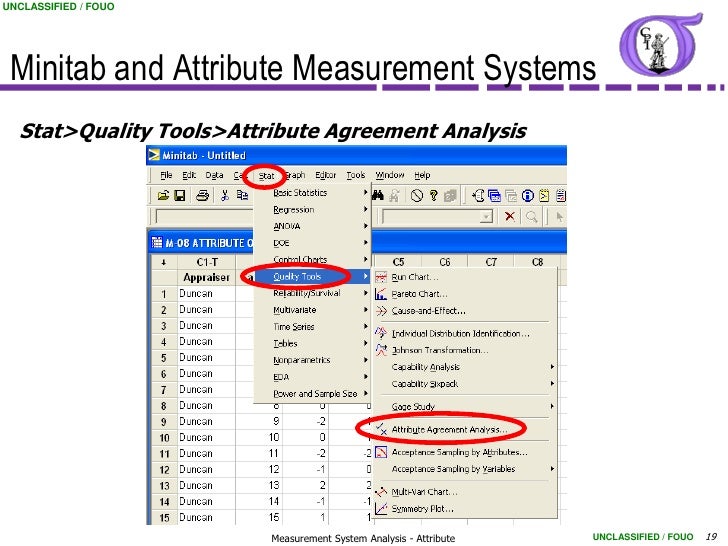The image size is (728, 546).
Task: Click the Johnson Transformation icon
Action: tap(381, 350)
